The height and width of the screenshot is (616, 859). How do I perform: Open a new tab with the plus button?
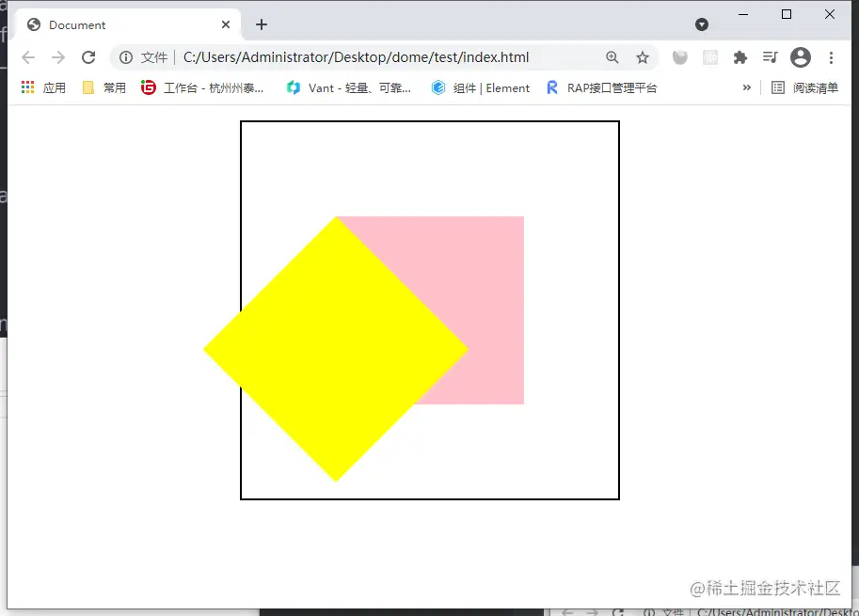261,24
